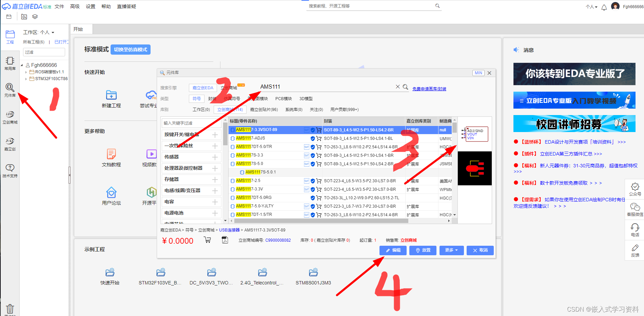This screenshot has height=316, width=644.
Task: Click the folder-with-back-arrow toolbar icon
Action: [x=24, y=17]
